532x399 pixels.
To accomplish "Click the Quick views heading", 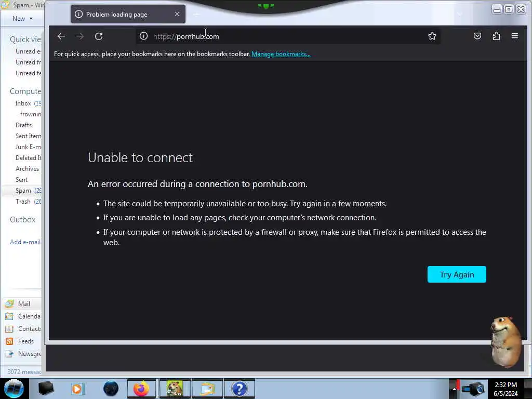I will [25, 39].
